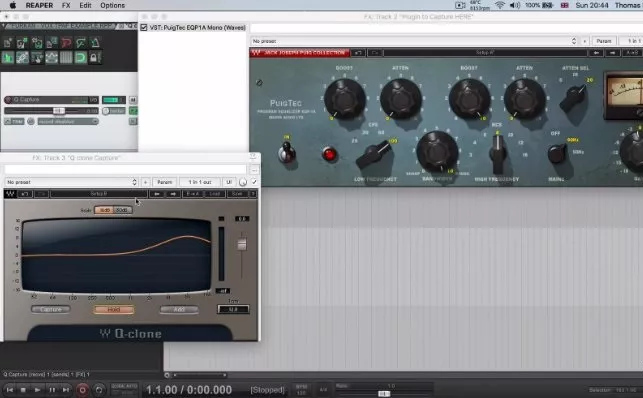Mute the Q Capture track
Screen dimensions: 643x398
pos(133,100)
